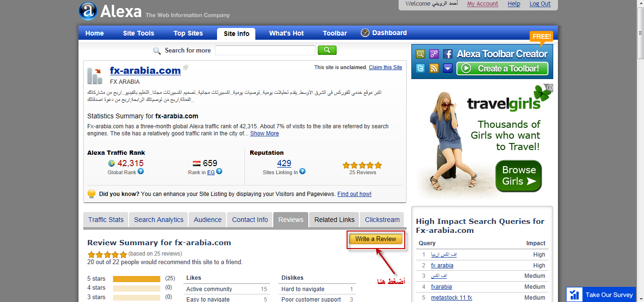Click the Write a Review button
644x302 pixels.
(x=376, y=239)
